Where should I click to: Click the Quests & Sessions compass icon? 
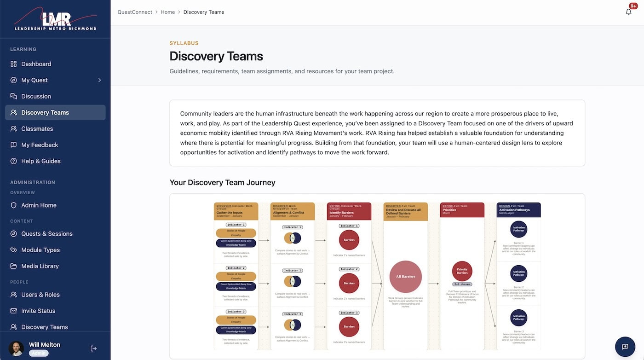pos(14,234)
